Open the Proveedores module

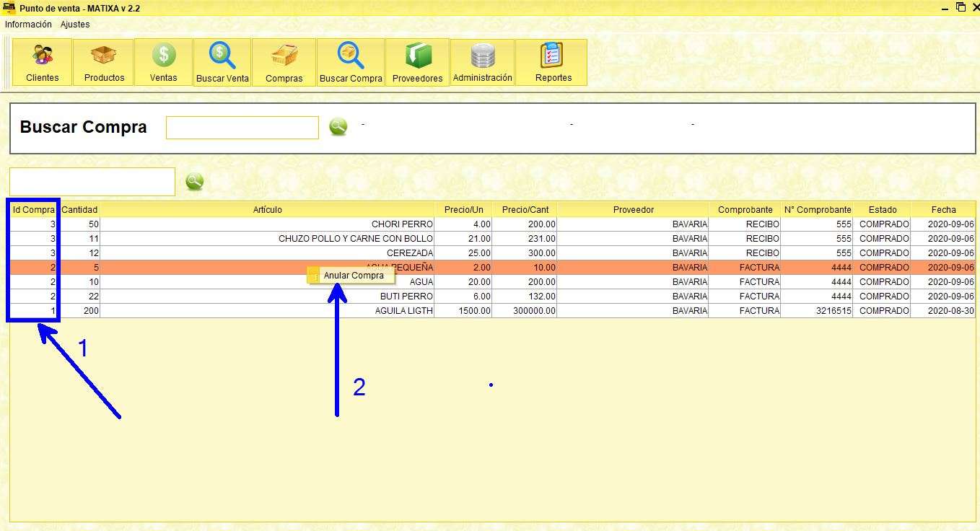tap(417, 61)
